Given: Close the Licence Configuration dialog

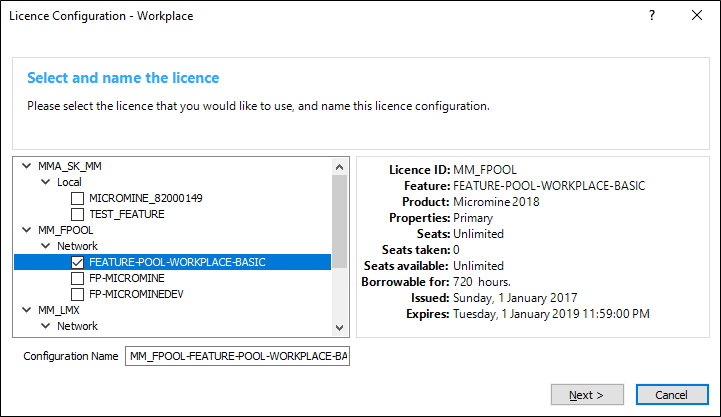Looking at the screenshot, I should tap(697, 16).
